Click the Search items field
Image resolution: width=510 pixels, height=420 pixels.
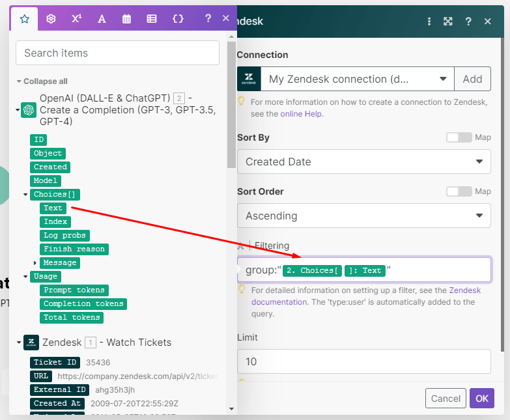[117, 53]
